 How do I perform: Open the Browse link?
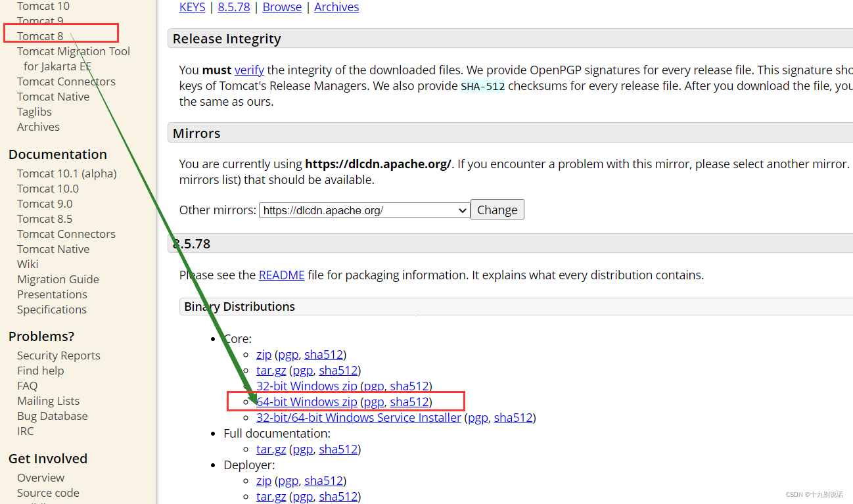[x=282, y=7]
